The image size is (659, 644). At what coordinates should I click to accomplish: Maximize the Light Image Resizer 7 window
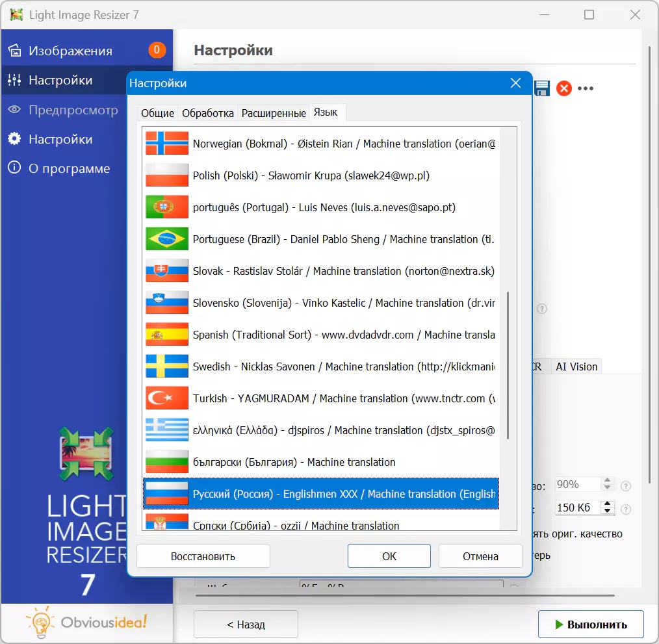coord(589,15)
